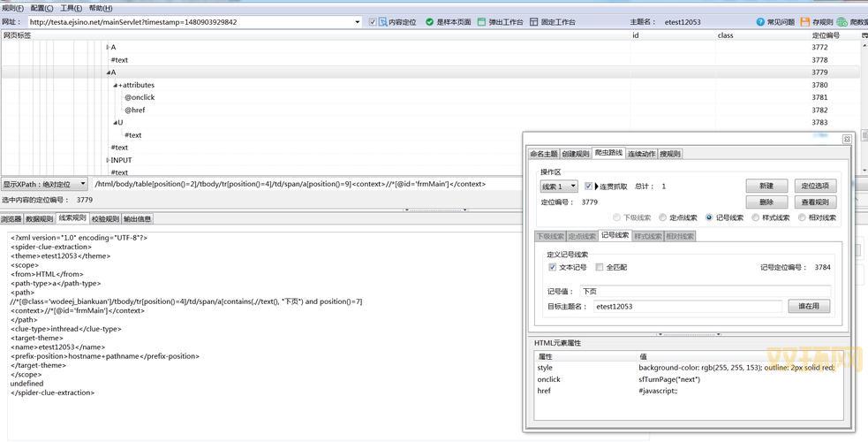Open the 配置 menu

click(x=42, y=8)
